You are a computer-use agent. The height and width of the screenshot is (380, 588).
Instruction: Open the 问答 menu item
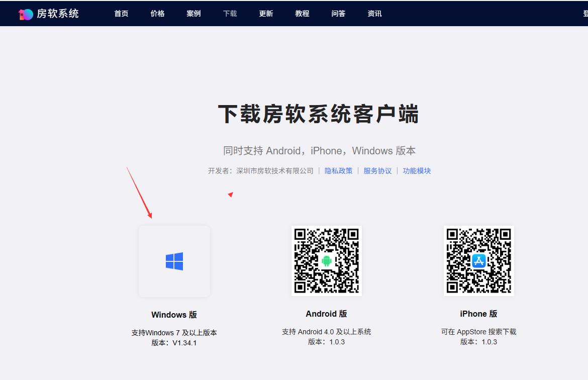tap(338, 14)
